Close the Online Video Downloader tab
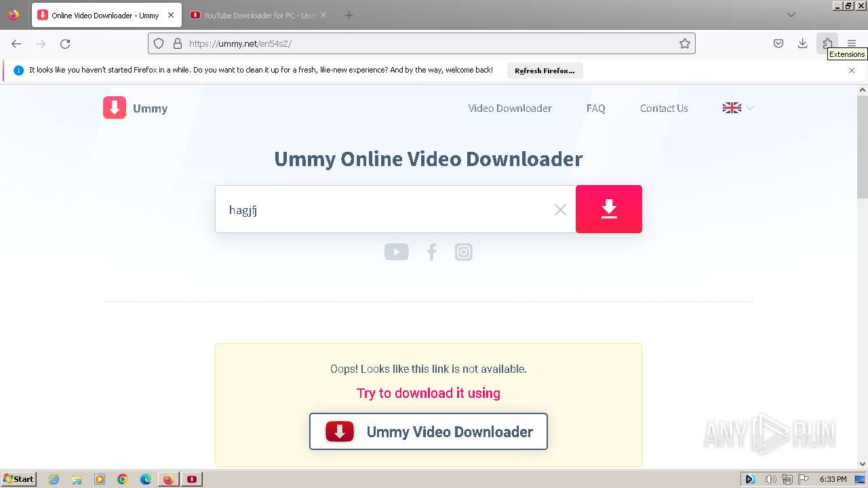868x488 pixels. click(171, 15)
